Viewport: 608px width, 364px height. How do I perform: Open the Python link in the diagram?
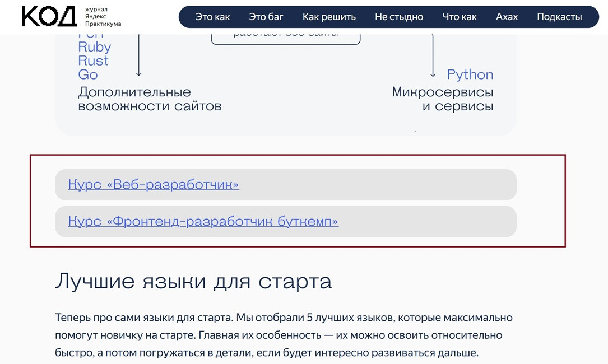(470, 74)
